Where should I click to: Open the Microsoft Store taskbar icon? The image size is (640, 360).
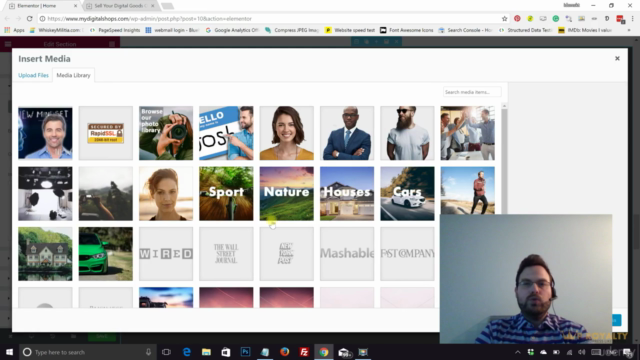pyautogui.click(x=226, y=352)
